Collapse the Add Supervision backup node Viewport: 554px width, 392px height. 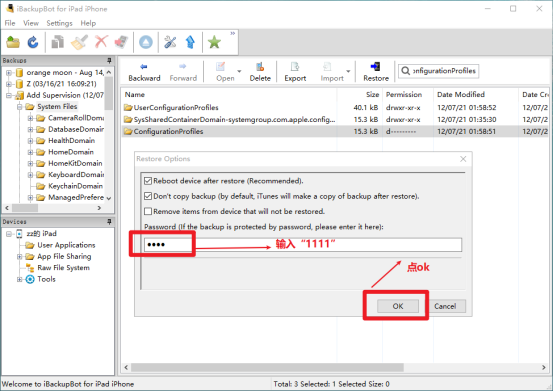(9, 95)
